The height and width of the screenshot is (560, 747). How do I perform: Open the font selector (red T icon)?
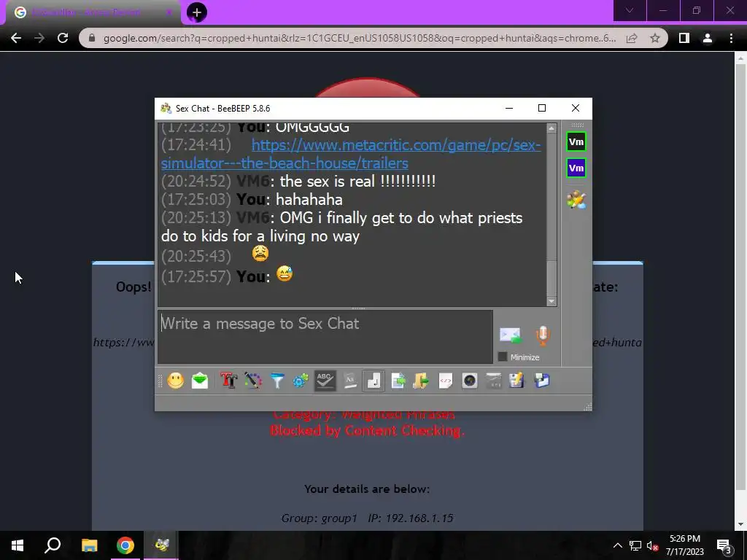[228, 381]
